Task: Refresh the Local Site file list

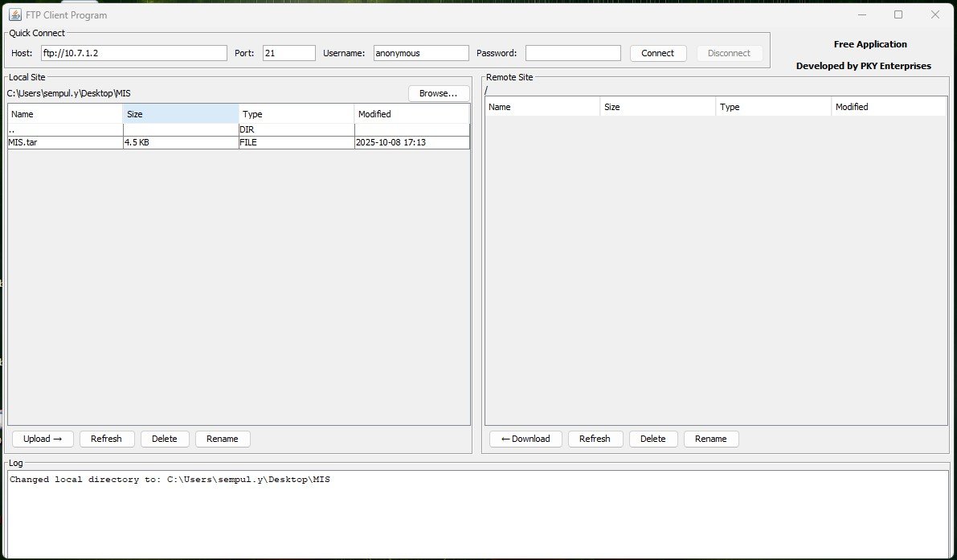Action: tap(107, 439)
